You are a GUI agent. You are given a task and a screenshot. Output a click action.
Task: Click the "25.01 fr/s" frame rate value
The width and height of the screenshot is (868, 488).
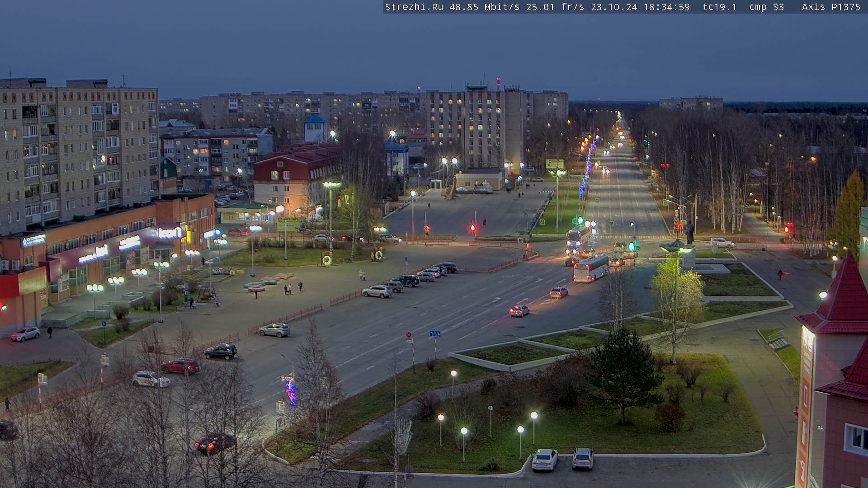coord(556,7)
